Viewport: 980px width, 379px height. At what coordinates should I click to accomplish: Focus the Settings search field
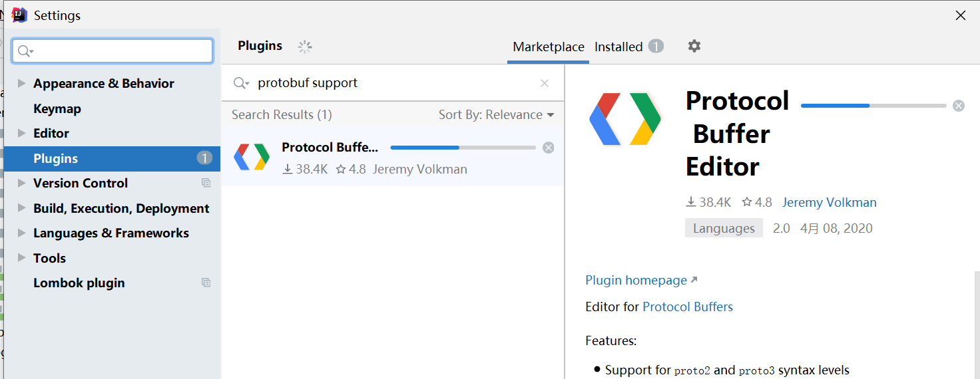tap(113, 51)
